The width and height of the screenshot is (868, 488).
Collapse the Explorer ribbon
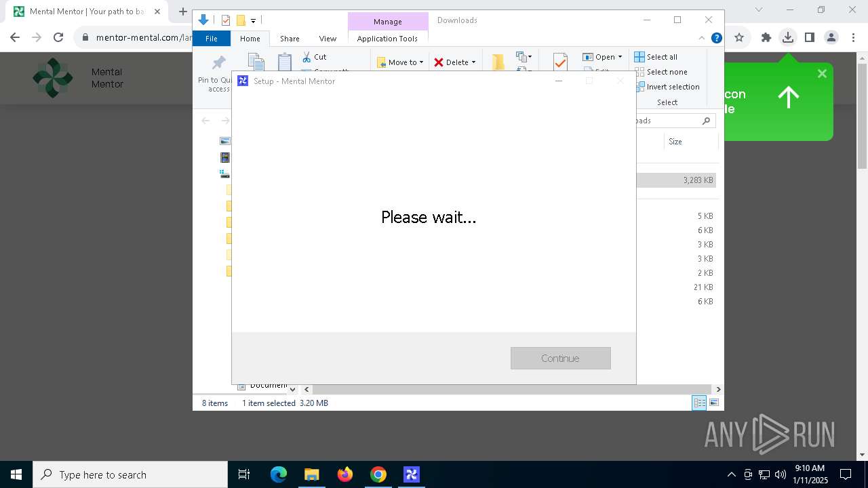702,39
